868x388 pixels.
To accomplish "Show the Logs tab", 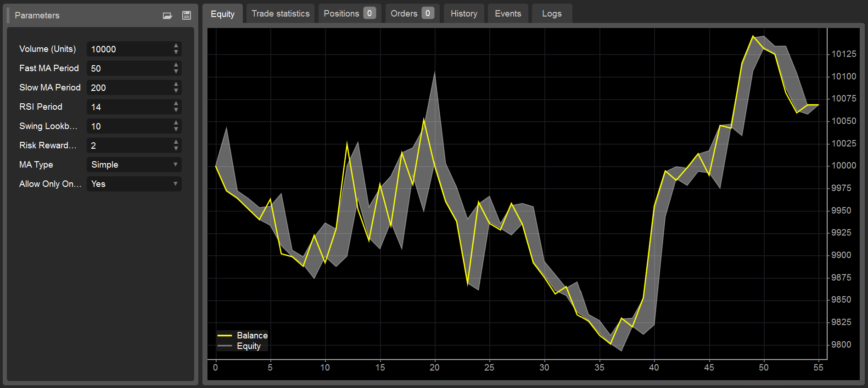I will tap(551, 14).
